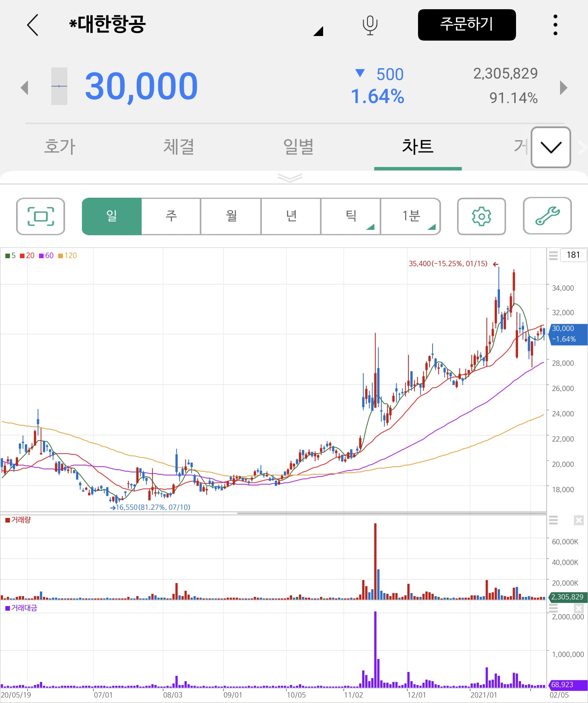Open the wrench chart tools icon
Image resolution: width=588 pixels, height=703 pixels.
(x=547, y=216)
